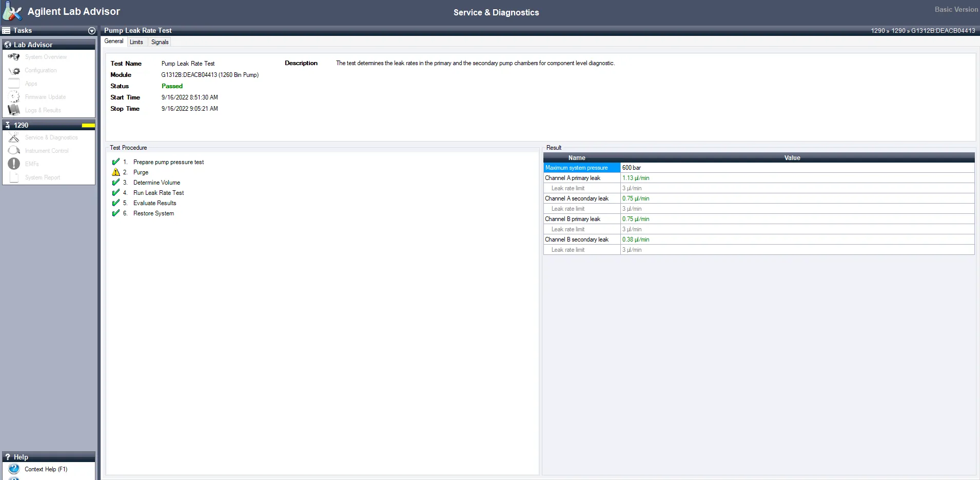Viewport: 980px width, 480px height.
Task: Open Firmware Update in the sidebar
Action: click(x=46, y=97)
